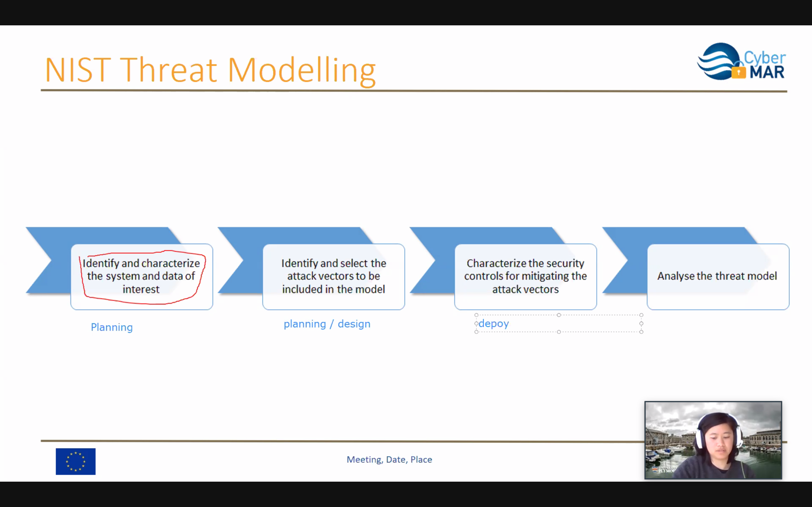Image resolution: width=812 pixels, height=507 pixels.
Task: Click 'Characterize the security controls' box
Action: coord(526,276)
